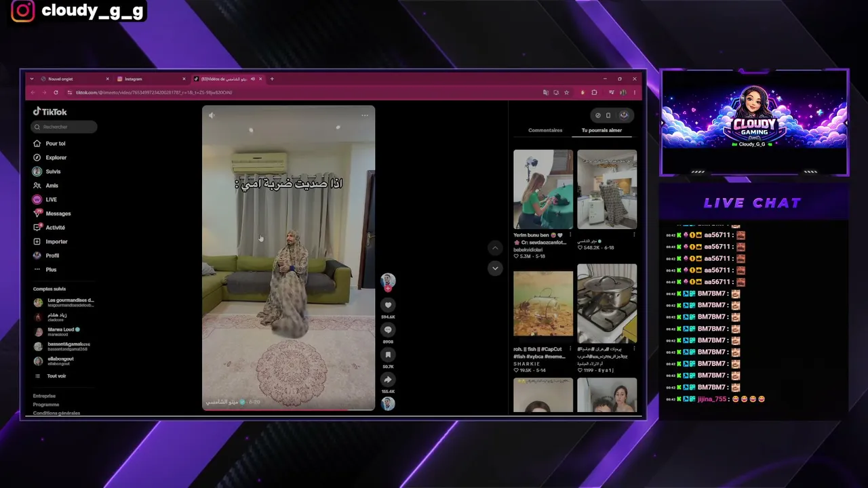The image size is (868, 488).
Task: Open the Pour toi home feed
Action: [50, 144]
